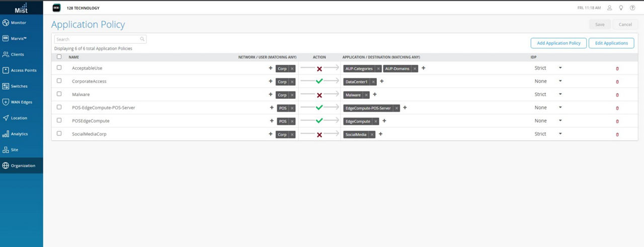Select the Malware policy checkbox
The image size is (644, 247).
pyautogui.click(x=59, y=94)
